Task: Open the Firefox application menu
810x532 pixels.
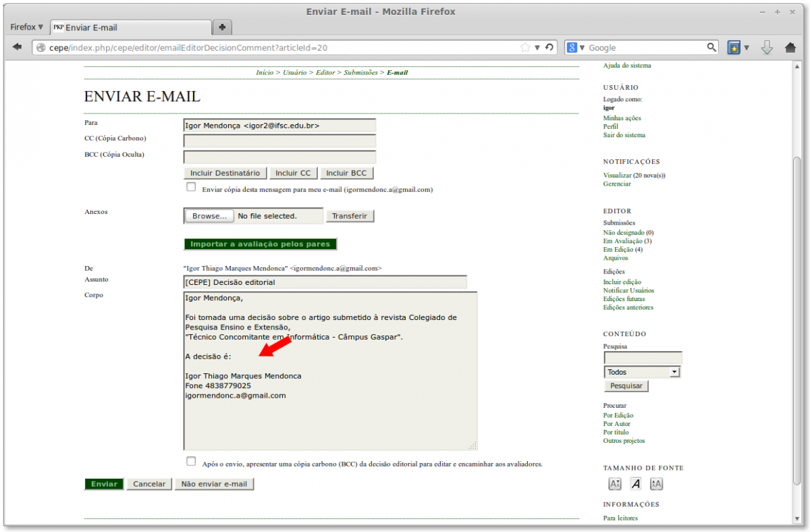Action: [x=26, y=27]
